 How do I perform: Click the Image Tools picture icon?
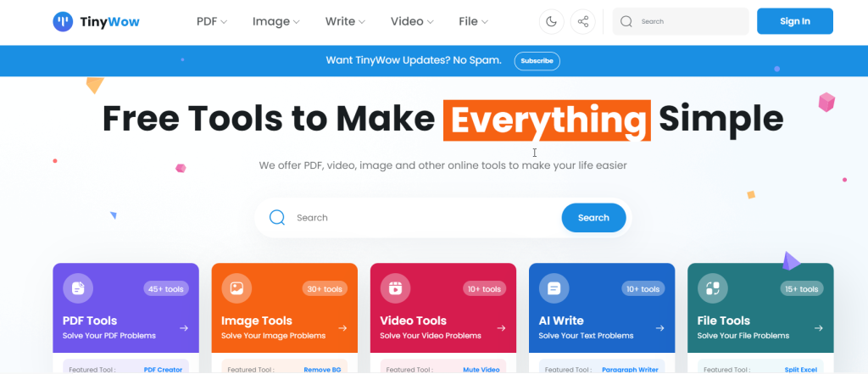(237, 288)
